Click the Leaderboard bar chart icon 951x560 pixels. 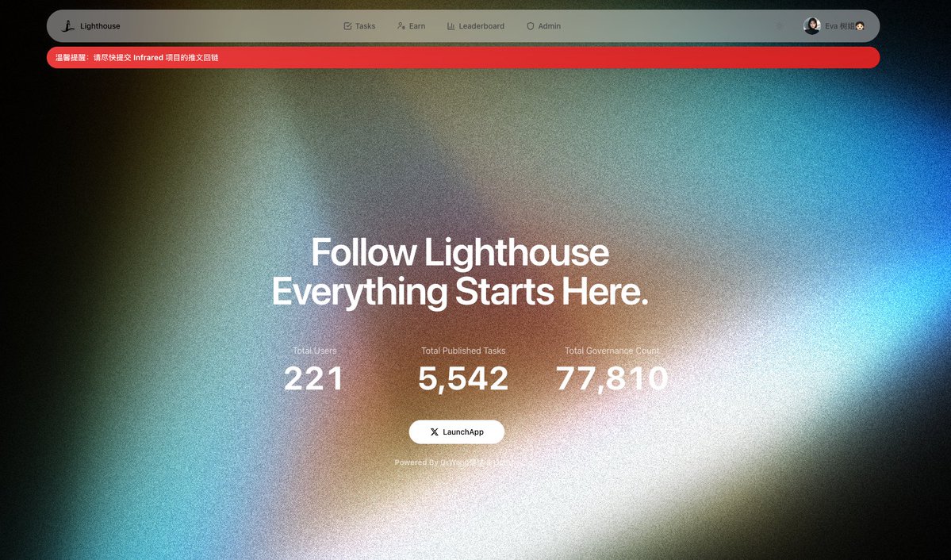pos(451,26)
